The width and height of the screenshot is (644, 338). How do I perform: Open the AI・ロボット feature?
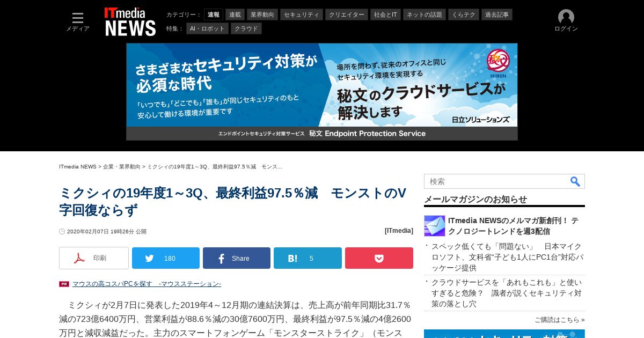[x=207, y=28]
